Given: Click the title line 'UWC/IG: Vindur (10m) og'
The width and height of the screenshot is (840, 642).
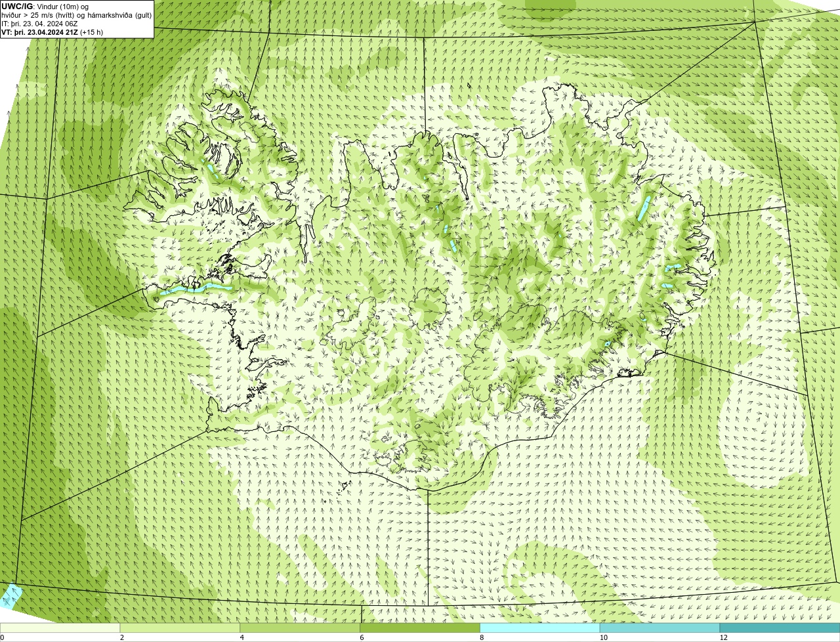Looking at the screenshot, I should (45, 7).
